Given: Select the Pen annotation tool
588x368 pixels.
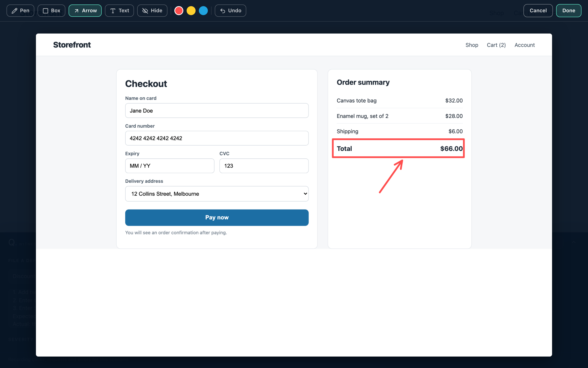Looking at the screenshot, I should (20, 11).
